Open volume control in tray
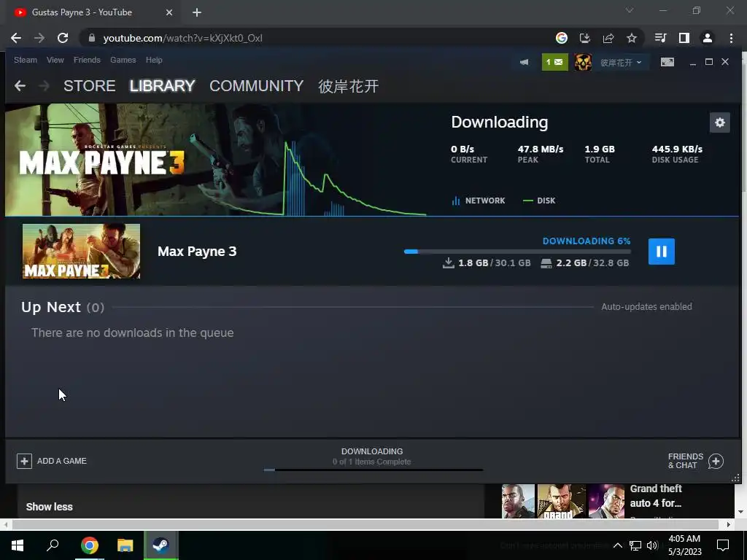The height and width of the screenshot is (560, 747). point(652,545)
